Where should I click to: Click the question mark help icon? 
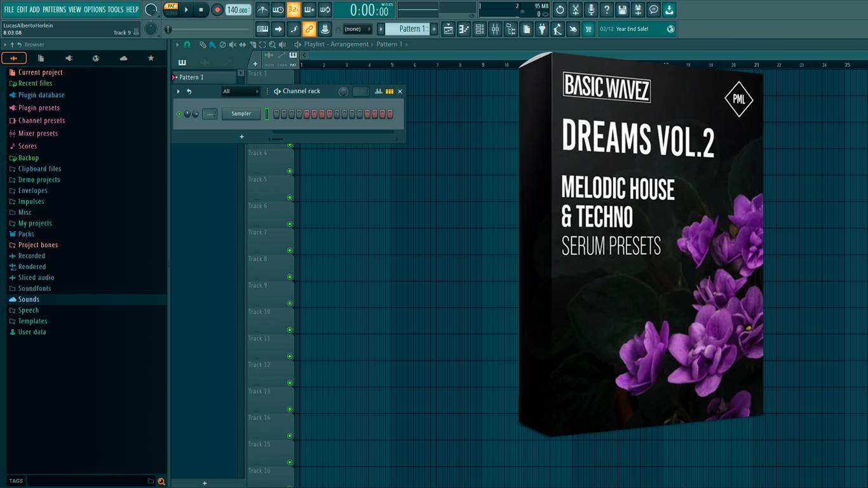[607, 10]
